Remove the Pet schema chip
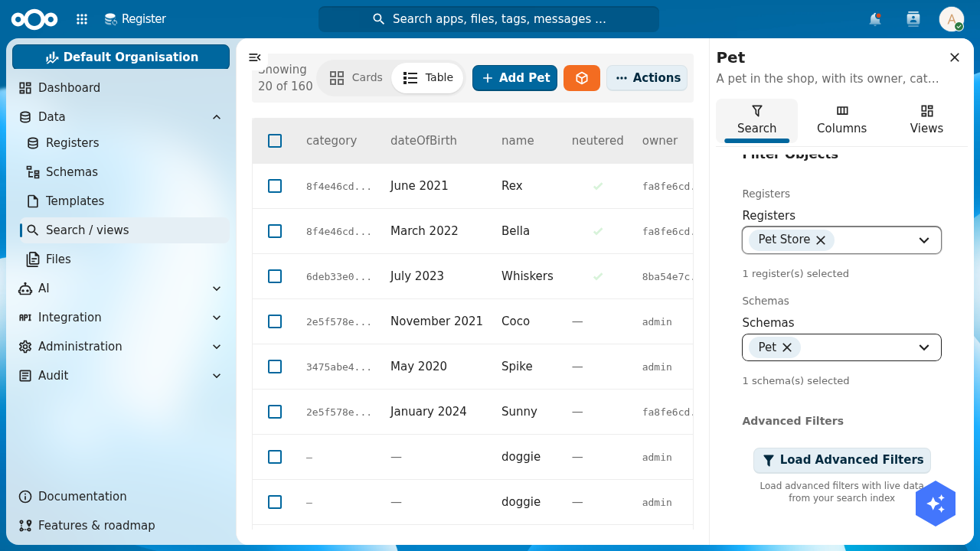Viewport: 980px width, 551px height. pyautogui.click(x=787, y=347)
